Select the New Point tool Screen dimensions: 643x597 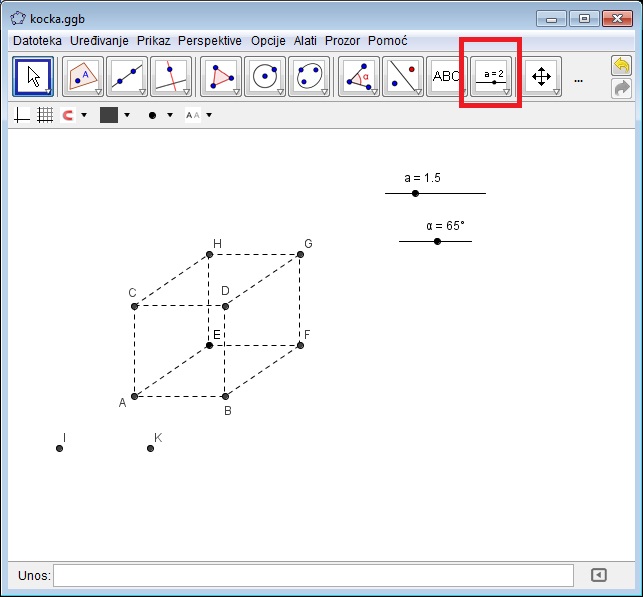[83, 77]
